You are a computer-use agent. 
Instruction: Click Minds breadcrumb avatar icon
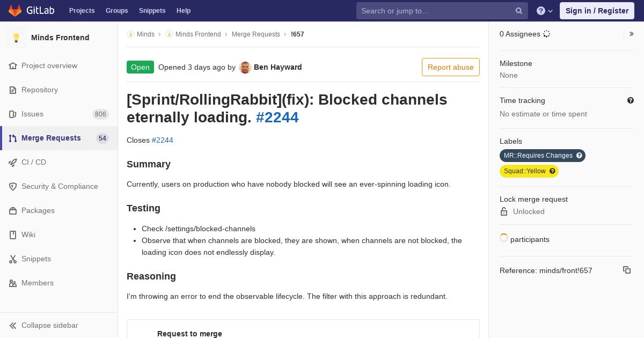(130, 34)
